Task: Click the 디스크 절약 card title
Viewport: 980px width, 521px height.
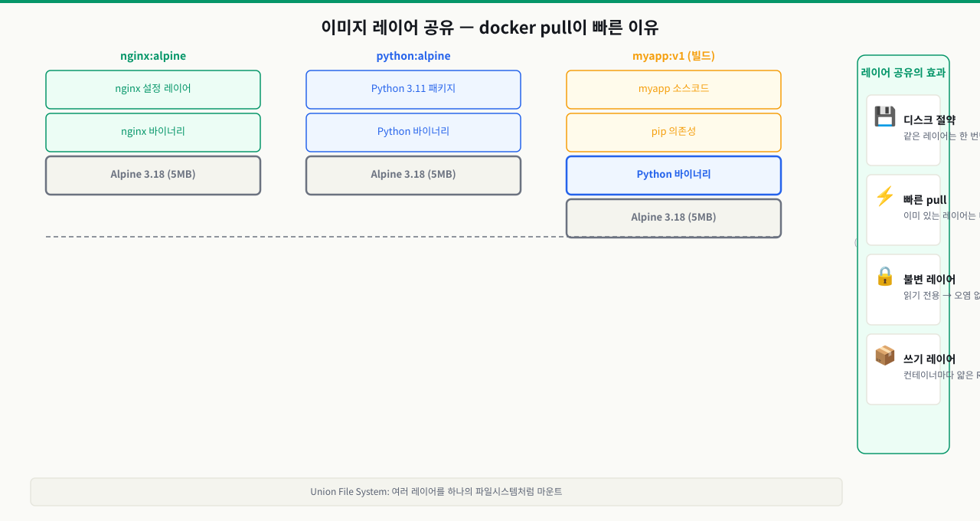Action: pyautogui.click(x=929, y=120)
